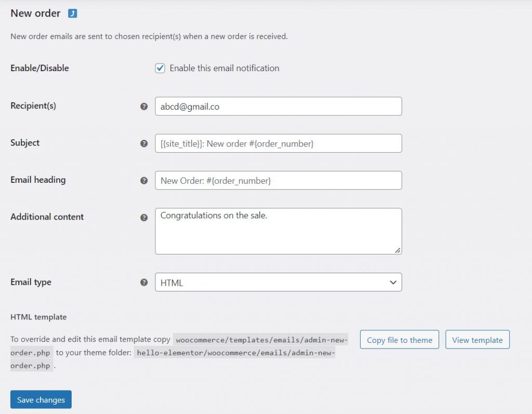Save changes to the email settings
532x414 pixels.
pyautogui.click(x=41, y=399)
